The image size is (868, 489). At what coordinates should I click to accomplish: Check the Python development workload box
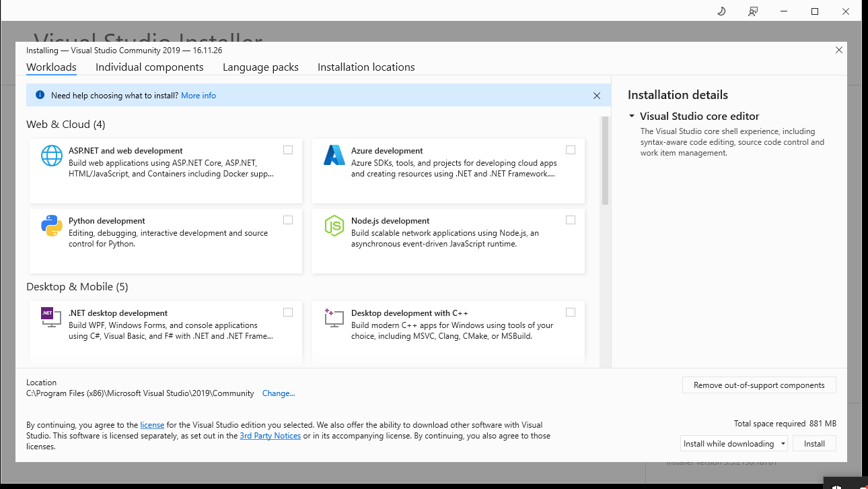click(288, 220)
